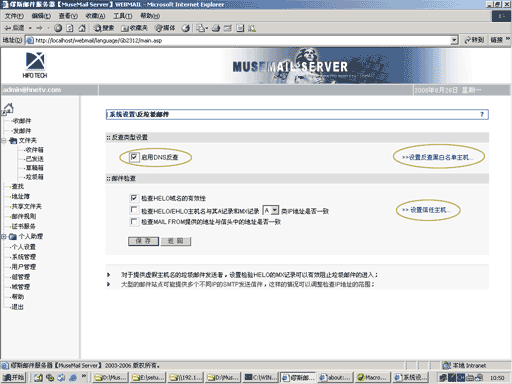Viewport: 512px width, 384px height.
Task: Open the Favorites (收藏夹) toolbar button
Action: [x=134, y=28]
